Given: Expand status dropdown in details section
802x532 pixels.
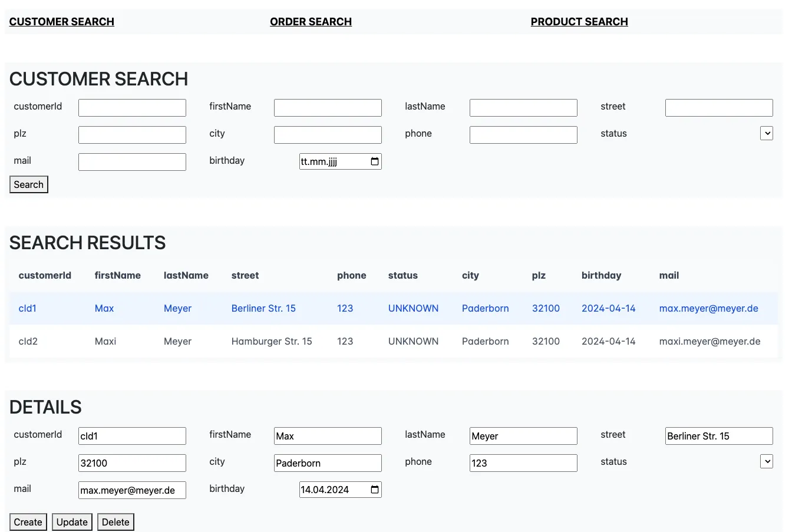Looking at the screenshot, I should (767, 461).
